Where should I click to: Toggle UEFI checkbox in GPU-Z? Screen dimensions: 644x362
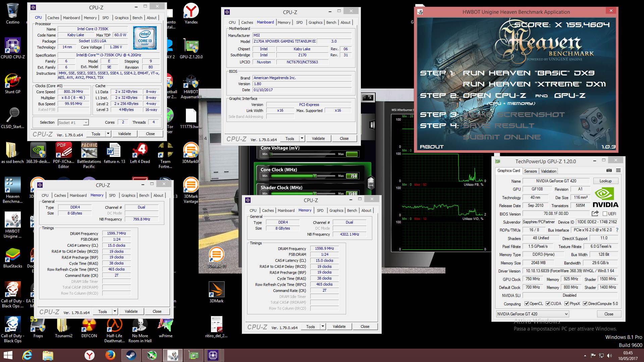(605, 214)
